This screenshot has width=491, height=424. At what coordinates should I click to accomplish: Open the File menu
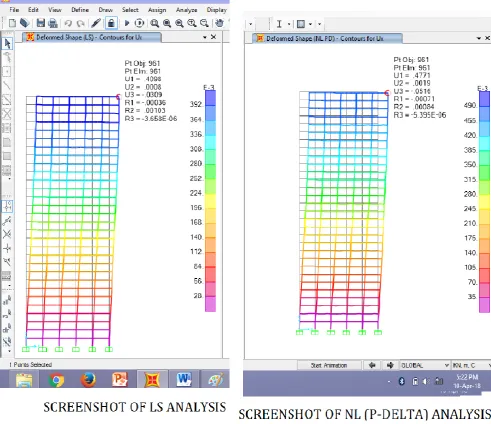[14, 10]
